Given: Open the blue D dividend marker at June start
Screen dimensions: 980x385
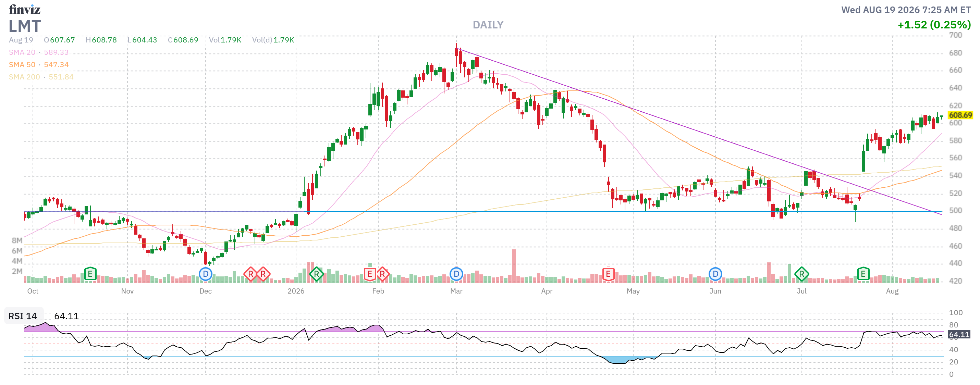Looking at the screenshot, I should [715, 274].
